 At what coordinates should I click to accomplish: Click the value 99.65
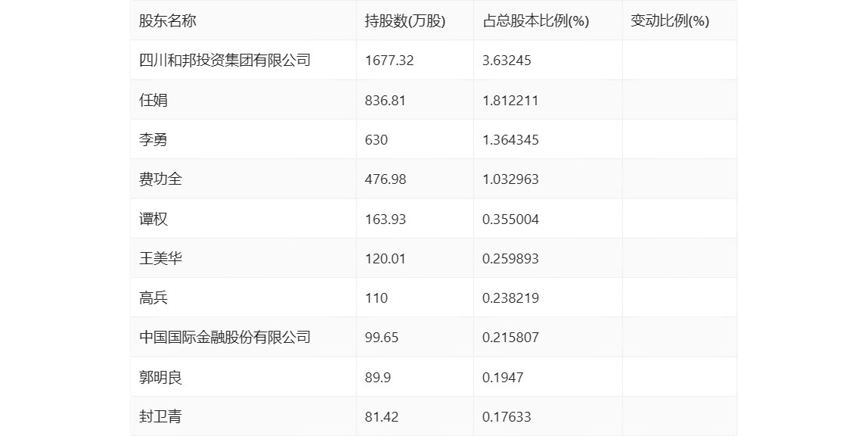tap(381, 338)
